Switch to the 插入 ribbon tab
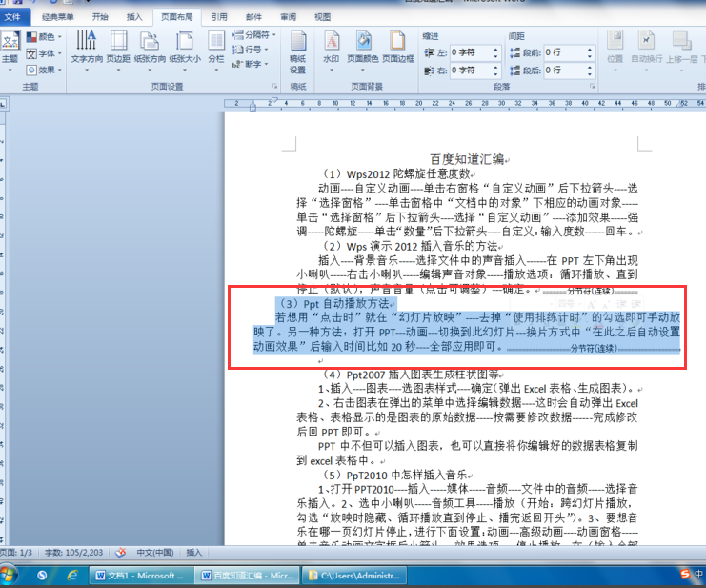The width and height of the screenshot is (706, 588). (x=134, y=17)
